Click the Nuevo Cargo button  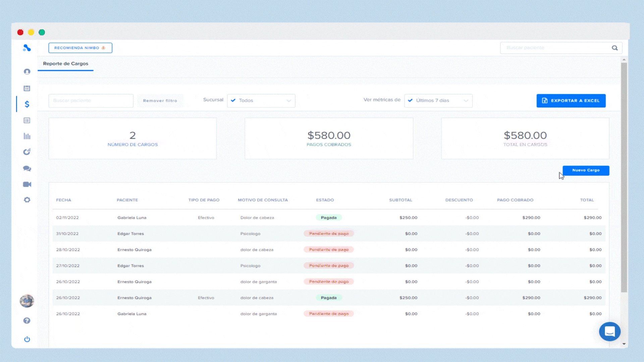pos(586,170)
